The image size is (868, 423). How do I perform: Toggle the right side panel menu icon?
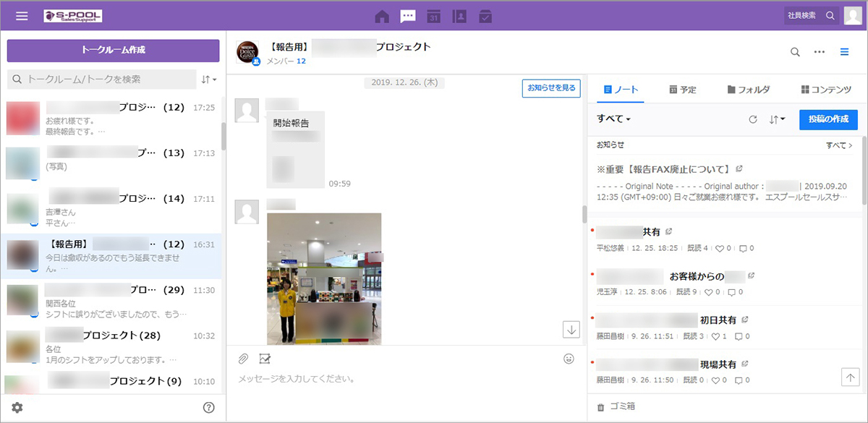click(x=844, y=52)
